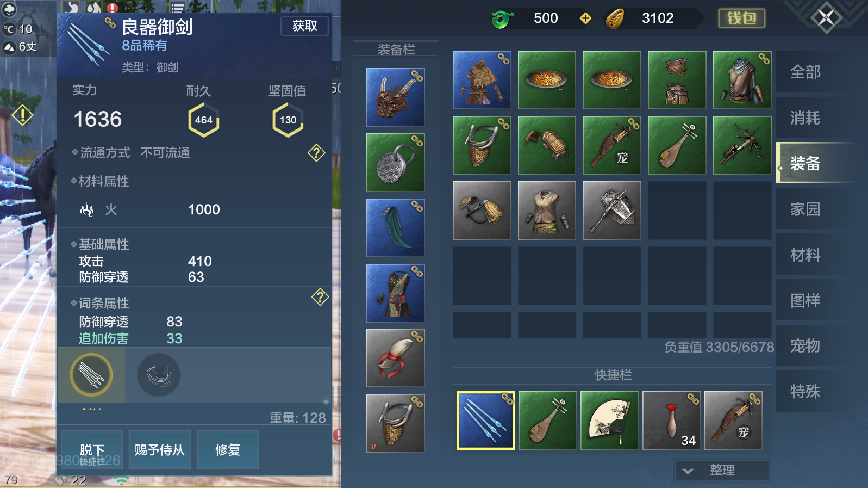The width and height of the screenshot is (868, 488).
Task: Select the steel war hammer in inventory
Action: tap(611, 211)
